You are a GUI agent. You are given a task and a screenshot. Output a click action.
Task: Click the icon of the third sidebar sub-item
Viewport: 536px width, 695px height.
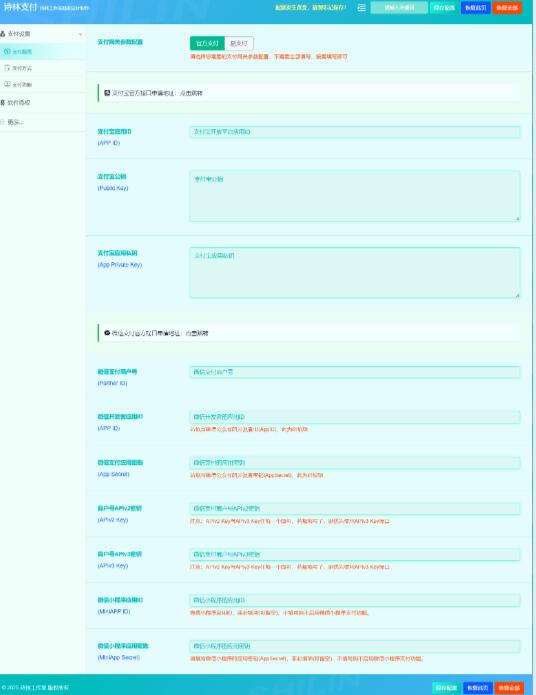tap(7, 84)
